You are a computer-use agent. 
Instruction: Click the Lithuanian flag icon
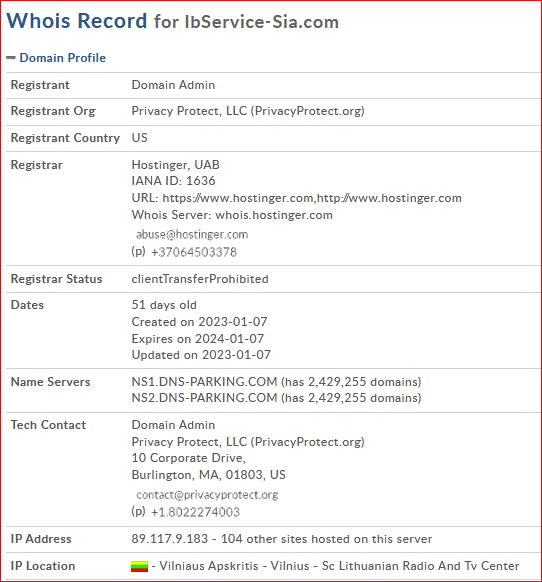pyautogui.click(x=140, y=566)
